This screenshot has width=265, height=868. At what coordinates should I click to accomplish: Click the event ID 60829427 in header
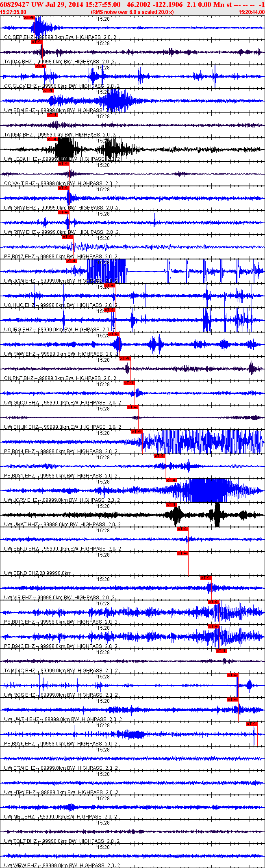(x=15, y=4)
